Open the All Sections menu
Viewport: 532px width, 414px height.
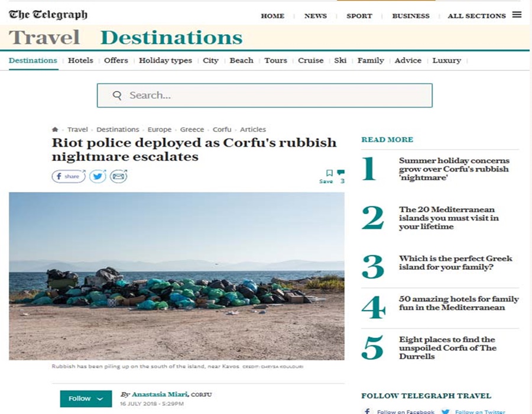pyautogui.click(x=476, y=15)
